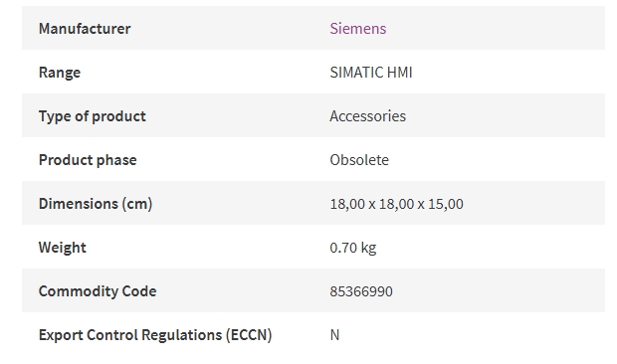The image size is (617, 364).
Task: Select the ECCN value N
Action: [334, 335]
